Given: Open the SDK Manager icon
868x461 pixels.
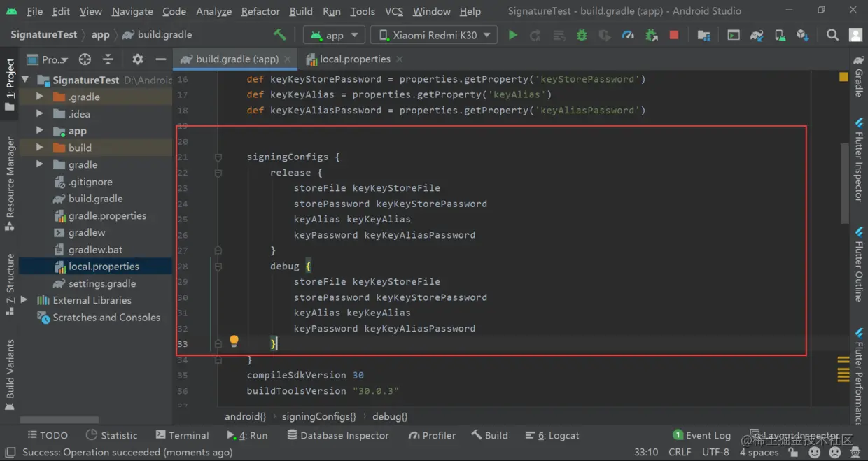Looking at the screenshot, I should click(x=802, y=35).
